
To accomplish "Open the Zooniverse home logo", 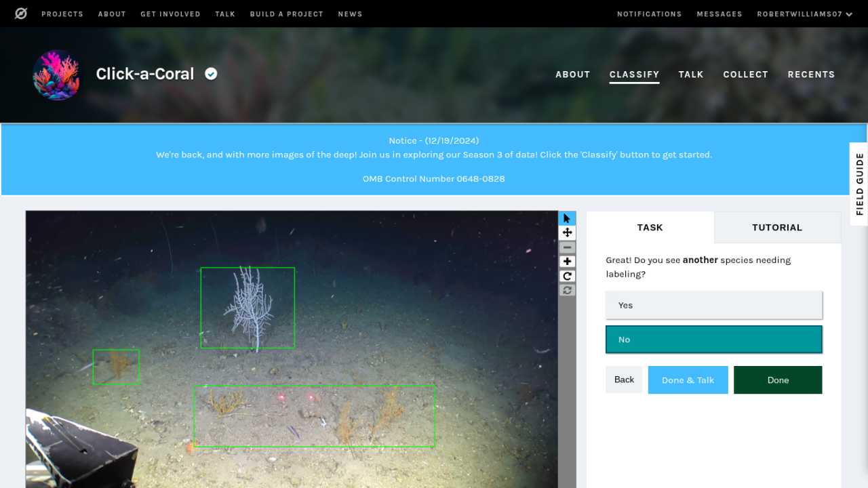I will coord(21,14).
